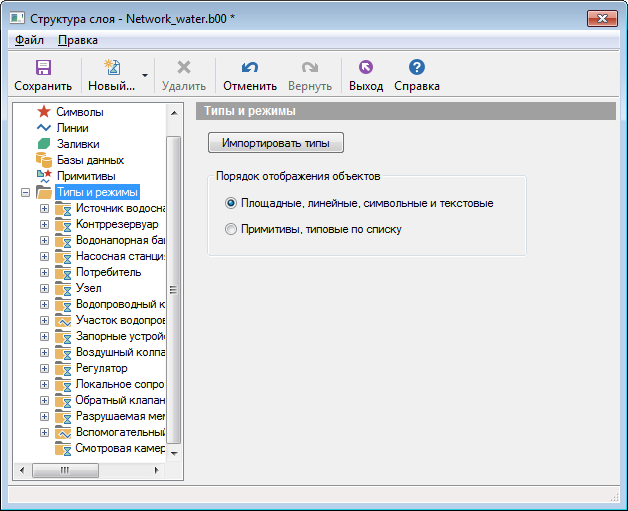Click the tree scroll down arrow

point(174,454)
